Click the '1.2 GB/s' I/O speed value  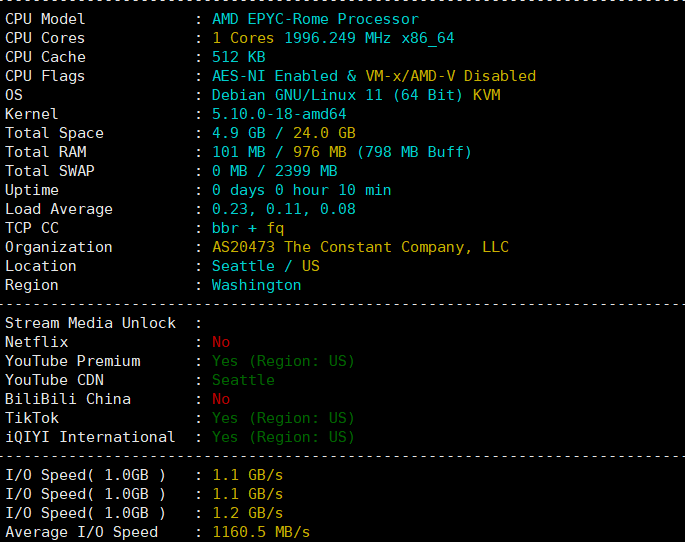point(248,513)
